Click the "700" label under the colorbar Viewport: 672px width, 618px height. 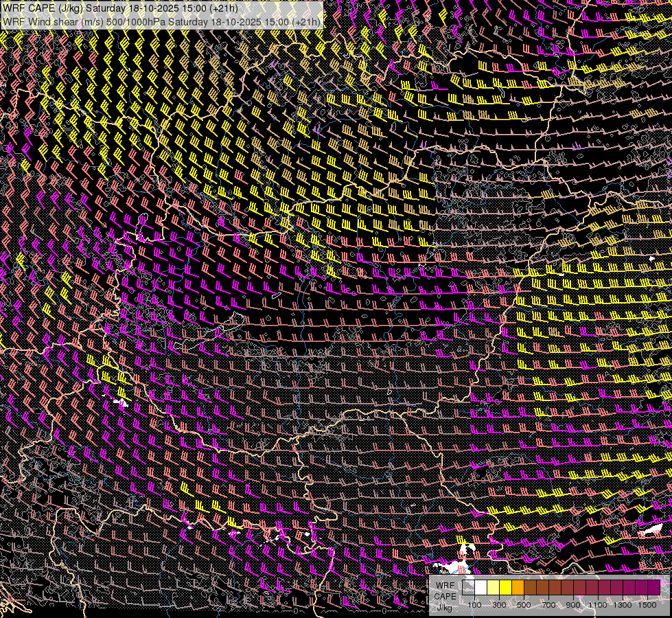(548, 605)
